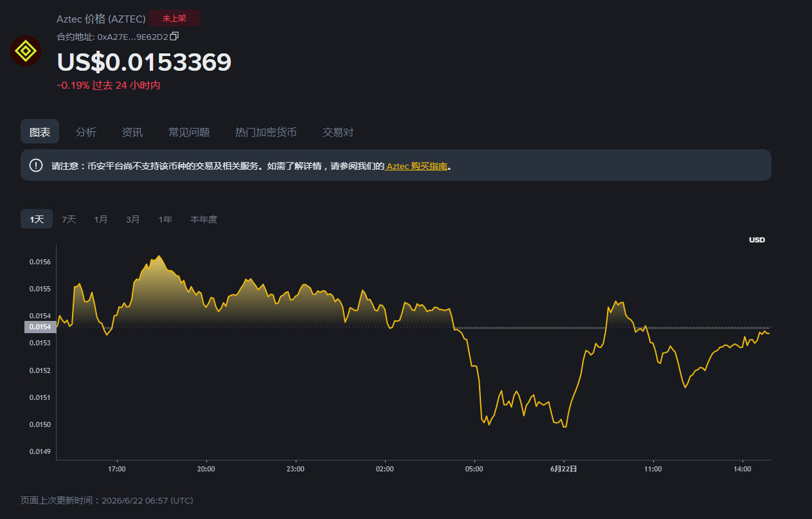Select the 本年度 chart range
This screenshot has height=519, width=812.
pyautogui.click(x=204, y=219)
